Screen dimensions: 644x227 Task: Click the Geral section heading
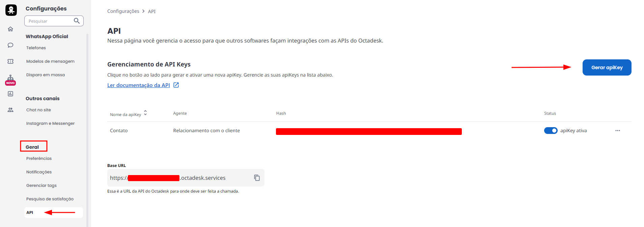(x=32, y=147)
